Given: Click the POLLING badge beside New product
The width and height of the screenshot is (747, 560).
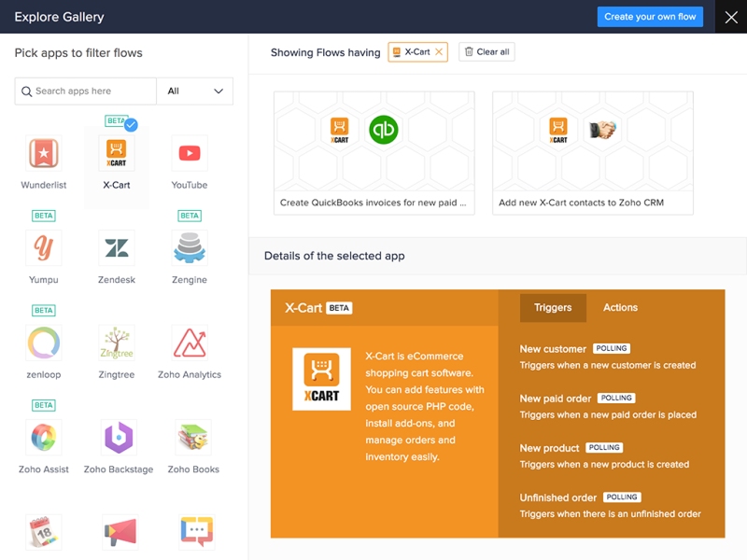Looking at the screenshot, I should [x=604, y=447].
